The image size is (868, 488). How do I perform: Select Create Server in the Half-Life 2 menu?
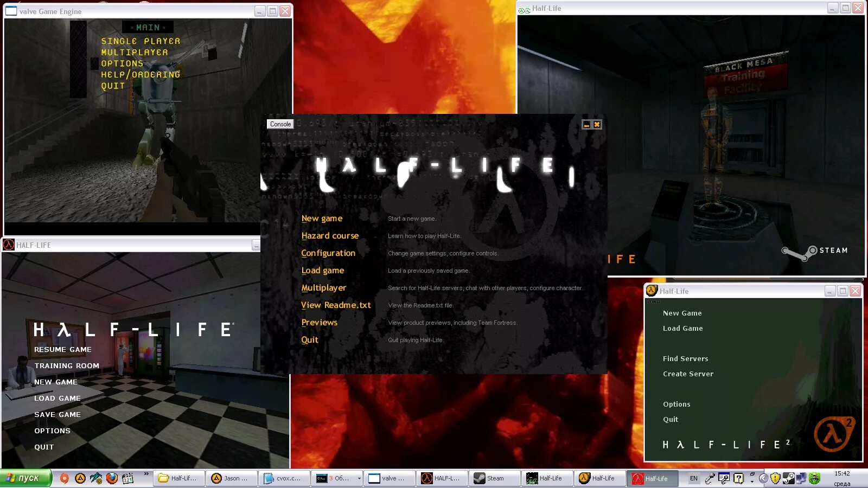pos(687,374)
